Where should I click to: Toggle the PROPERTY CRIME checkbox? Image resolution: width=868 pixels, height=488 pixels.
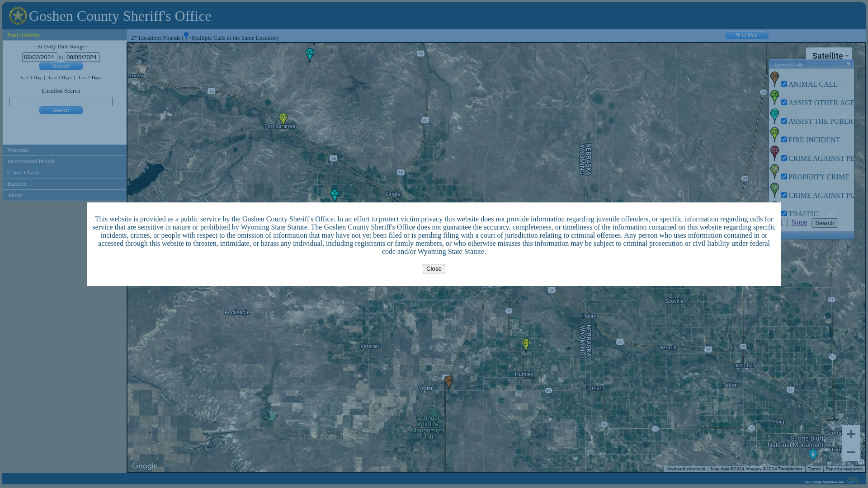pos(784,177)
